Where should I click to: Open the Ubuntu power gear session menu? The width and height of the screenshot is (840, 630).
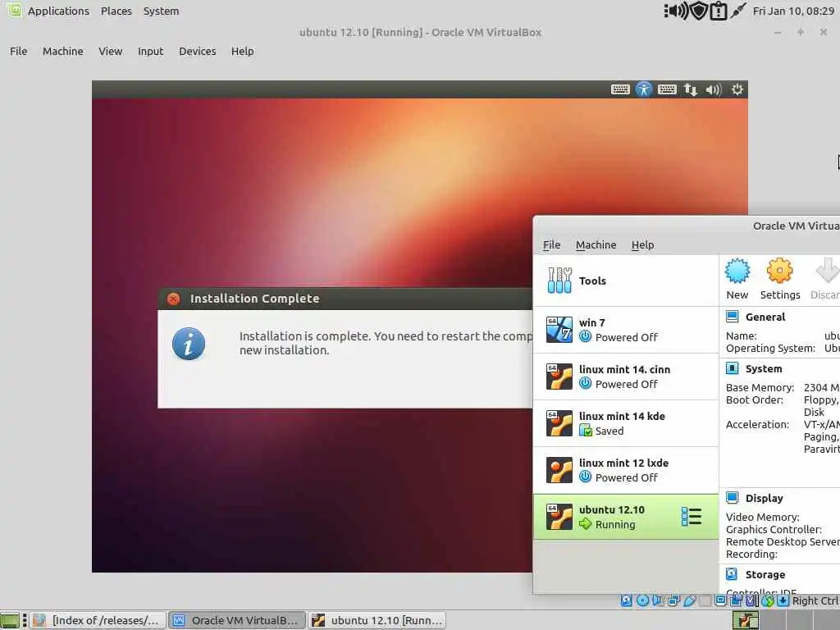(737, 89)
